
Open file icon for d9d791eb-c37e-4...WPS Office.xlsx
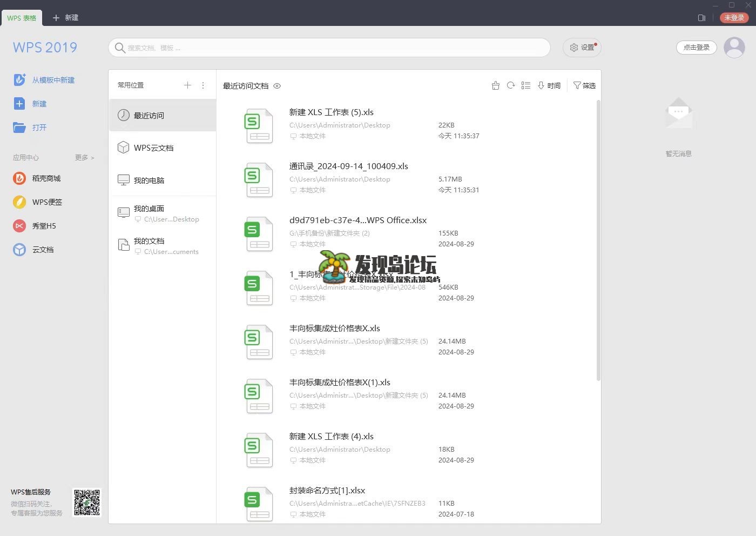tap(259, 234)
